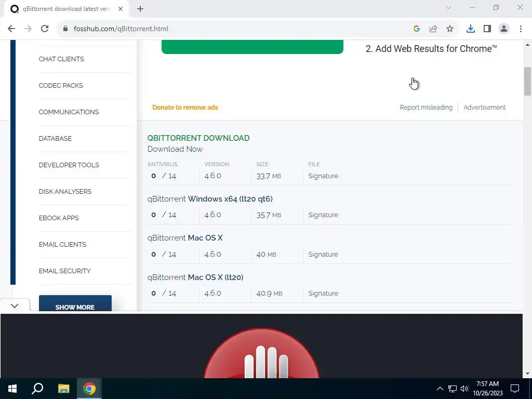The image size is (532, 399).
Task: Open taskbar clock and date
Action: (487, 389)
